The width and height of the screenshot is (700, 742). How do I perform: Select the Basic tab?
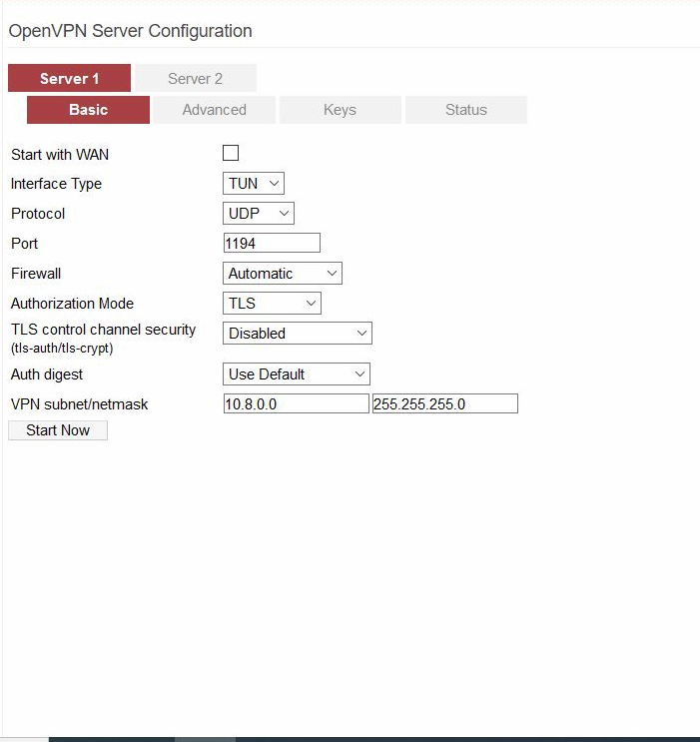click(88, 110)
